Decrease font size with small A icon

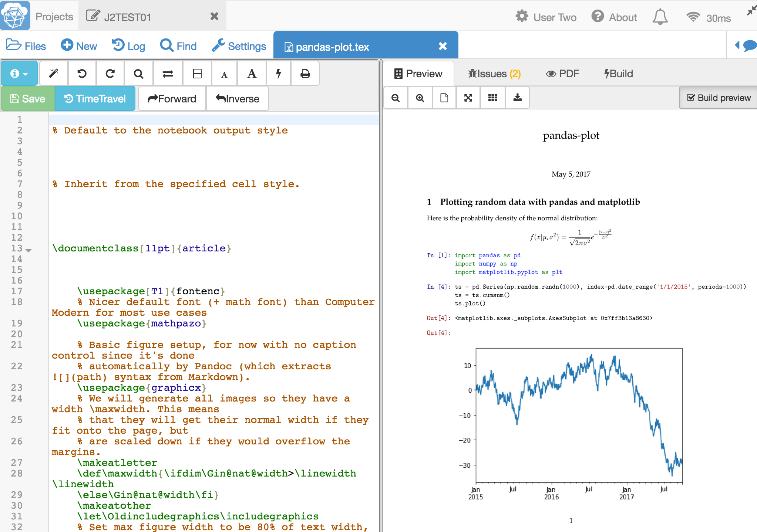(224, 74)
